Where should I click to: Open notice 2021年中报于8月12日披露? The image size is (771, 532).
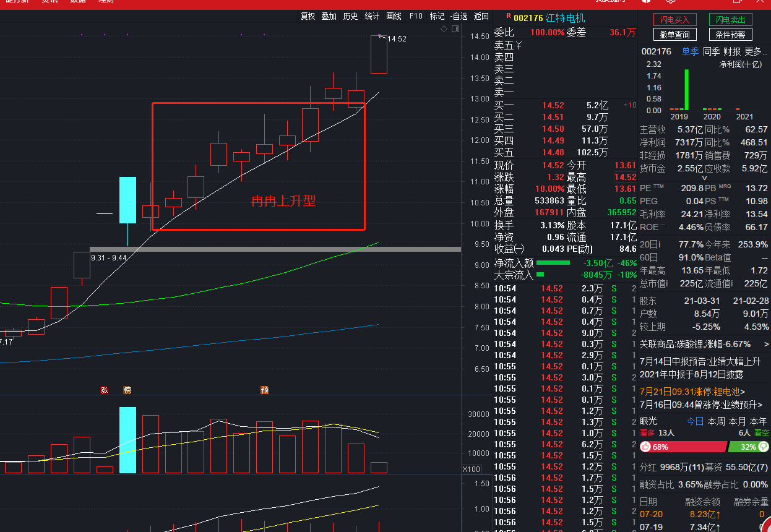[x=691, y=374]
